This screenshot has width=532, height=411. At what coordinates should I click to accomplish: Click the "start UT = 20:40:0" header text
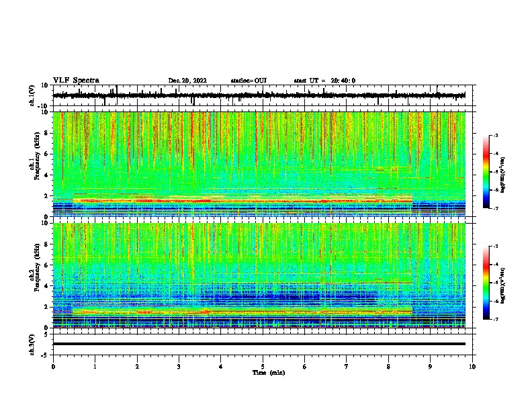[x=324, y=81]
